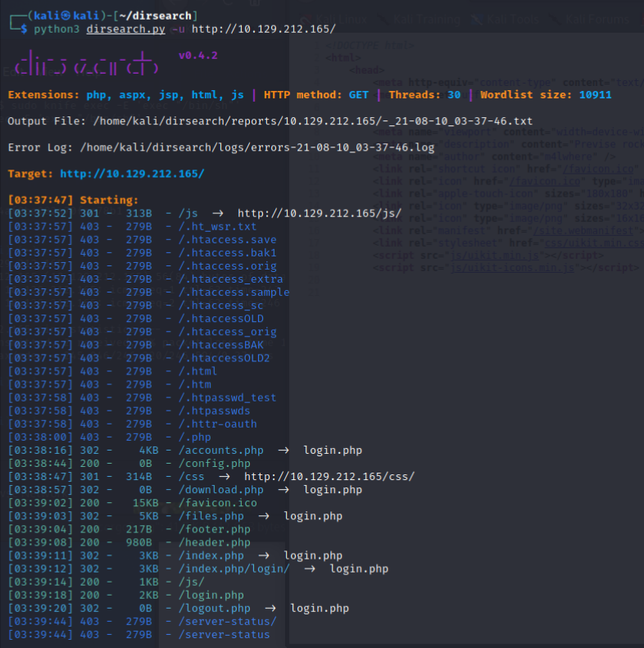Select the /files.php result path
This screenshot has height=648, width=644.
[x=211, y=515]
